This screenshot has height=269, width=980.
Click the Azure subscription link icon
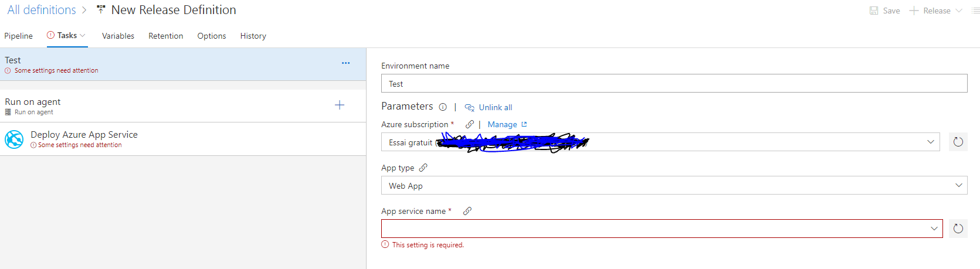click(x=469, y=124)
